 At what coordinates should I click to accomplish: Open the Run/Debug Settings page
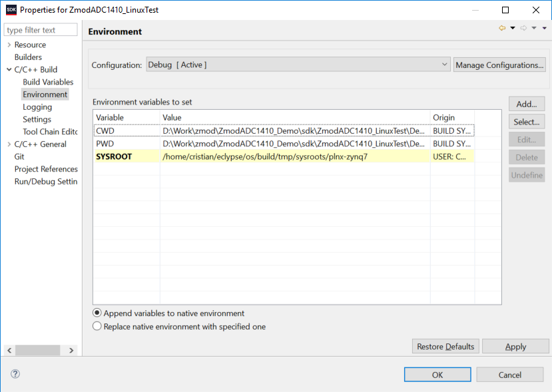46,182
